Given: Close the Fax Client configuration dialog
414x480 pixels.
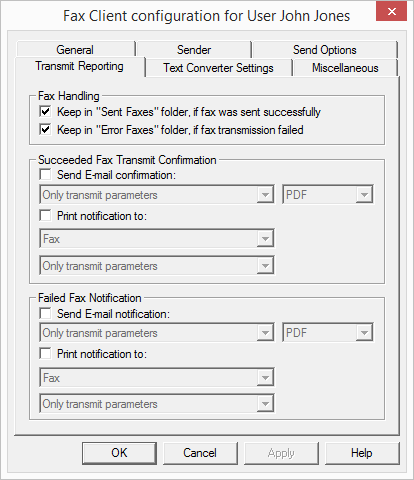Looking at the screenshot, I should (x=391, y=12).
